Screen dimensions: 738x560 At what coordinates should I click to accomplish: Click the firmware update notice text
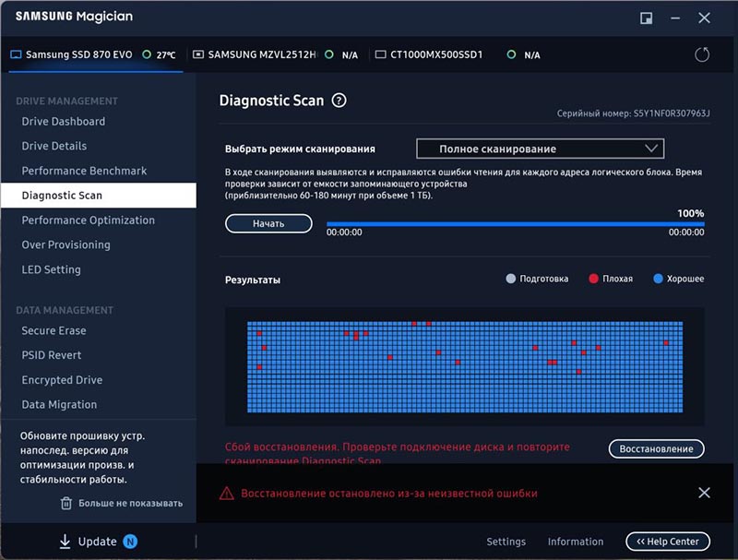click(x=82, y=458)
